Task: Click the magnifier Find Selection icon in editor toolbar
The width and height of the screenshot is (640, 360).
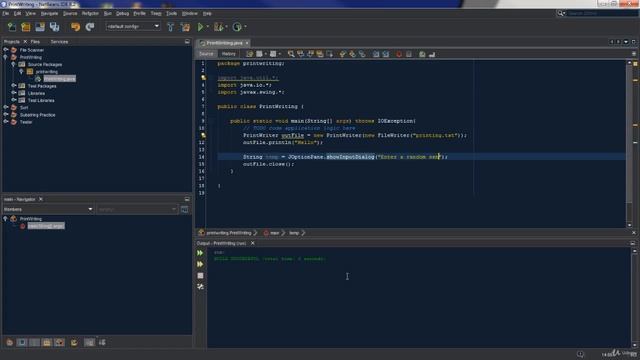Action: [291, 54]
